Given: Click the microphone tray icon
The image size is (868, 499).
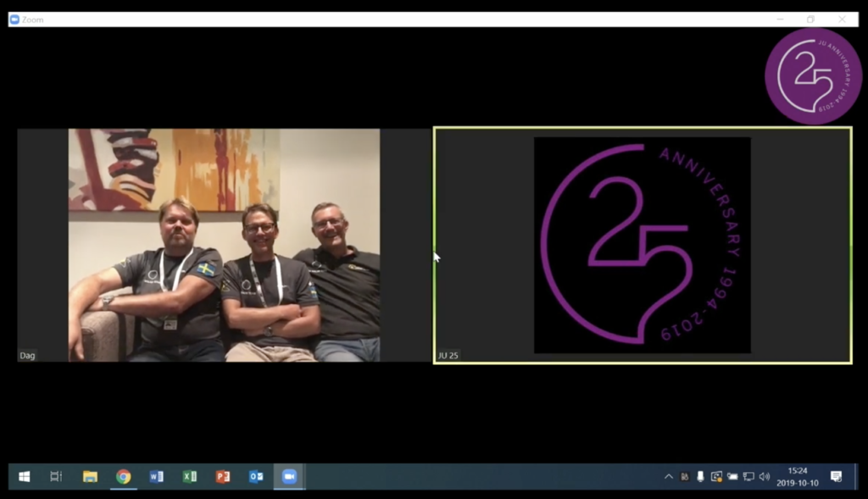Looking at the screenshot, I should (x=700, y=477).
